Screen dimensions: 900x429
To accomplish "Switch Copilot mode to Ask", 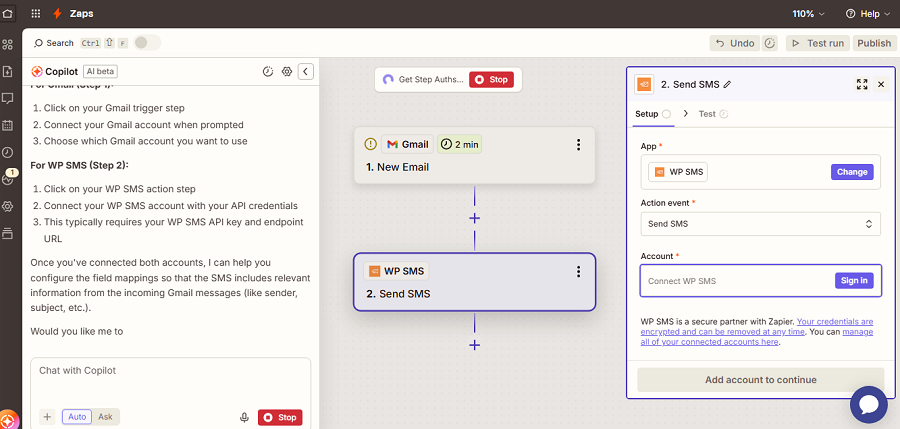I will [x=105, y=417].
